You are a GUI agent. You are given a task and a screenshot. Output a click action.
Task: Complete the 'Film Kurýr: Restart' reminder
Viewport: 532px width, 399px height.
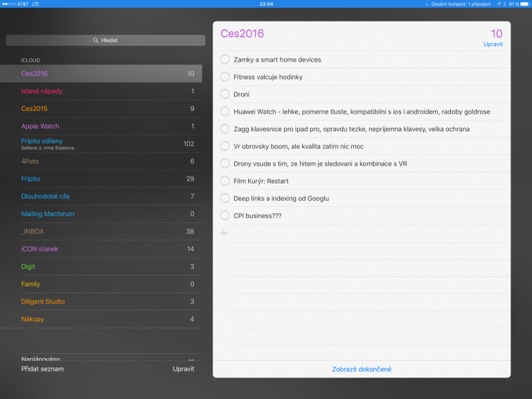coord(224,181)
